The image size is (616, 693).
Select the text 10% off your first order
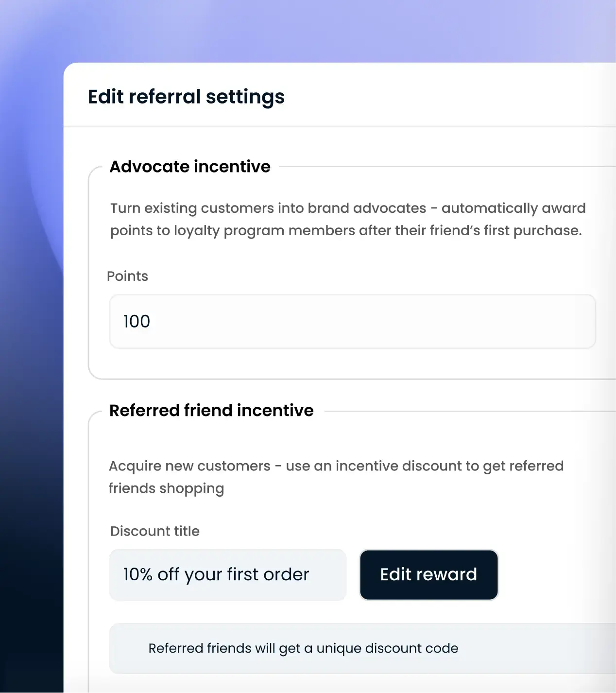(x=216, y=574)
